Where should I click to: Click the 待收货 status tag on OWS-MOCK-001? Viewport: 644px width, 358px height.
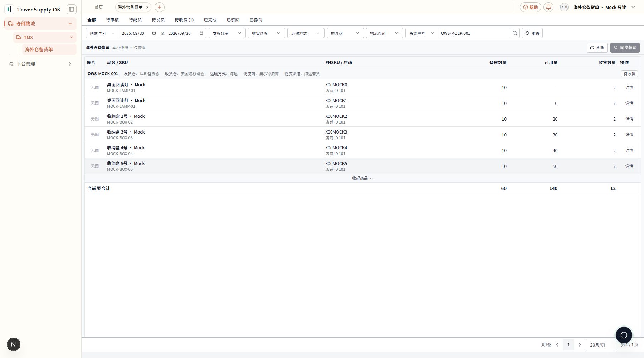pos(629,74)
